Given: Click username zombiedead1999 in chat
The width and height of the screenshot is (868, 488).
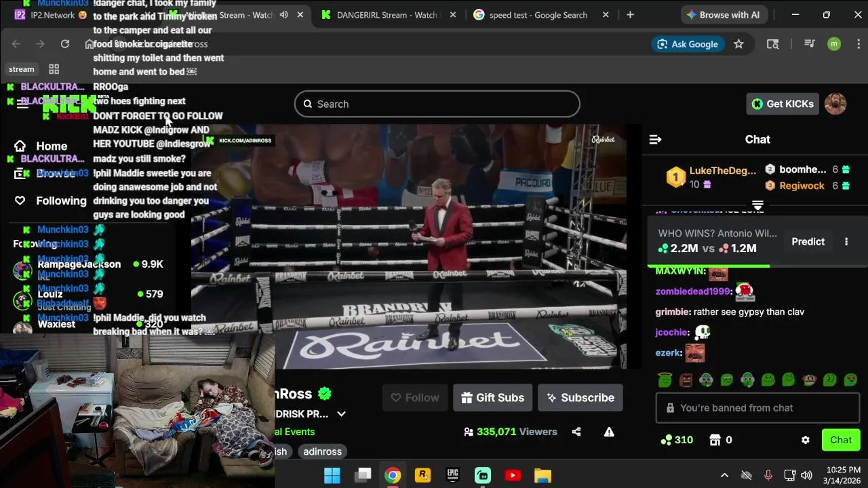Looking at the screenshot, I should [692, 291].
